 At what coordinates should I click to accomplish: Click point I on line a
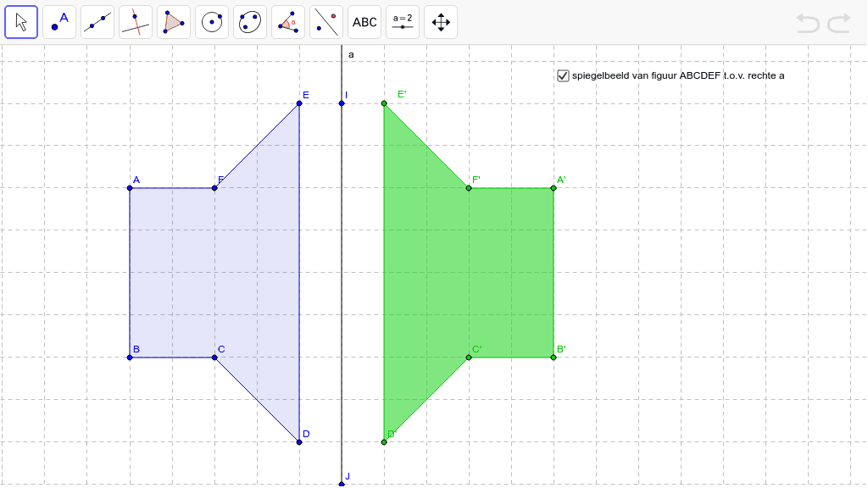[x=342, y=103]
